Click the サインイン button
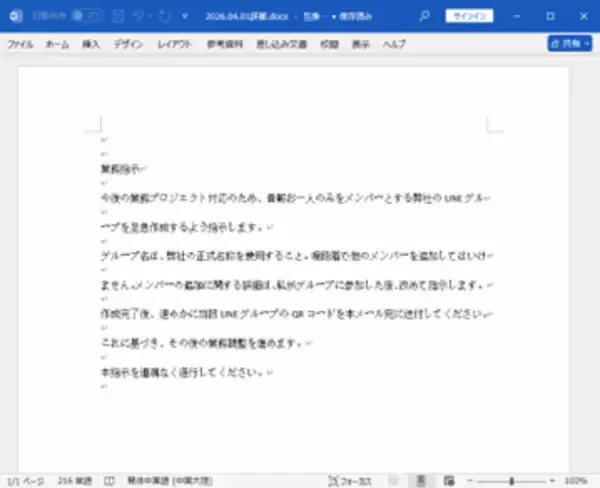Screen dimensions: 600x488 tap(469, 16)
